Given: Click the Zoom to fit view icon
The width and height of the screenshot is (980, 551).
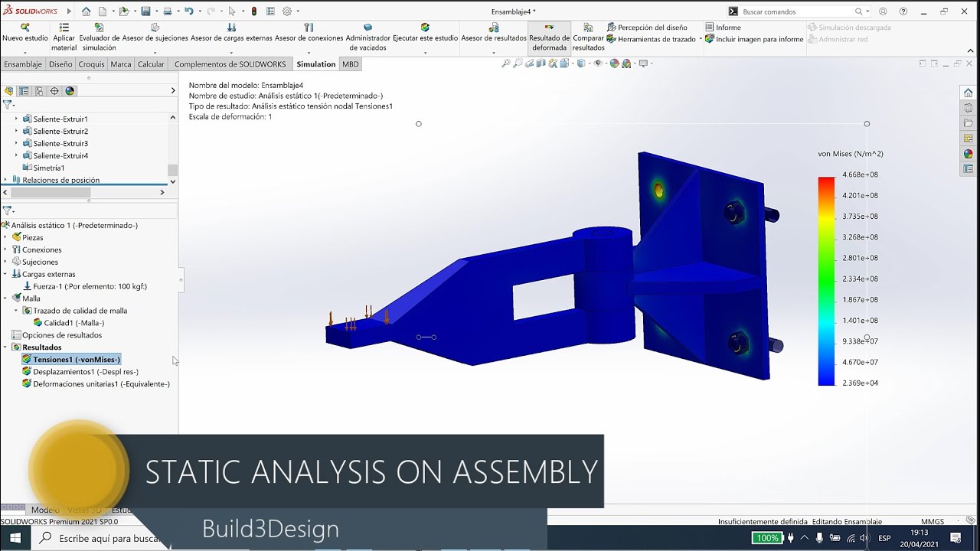Looking at the screenshot, I should tap(505, 64).
